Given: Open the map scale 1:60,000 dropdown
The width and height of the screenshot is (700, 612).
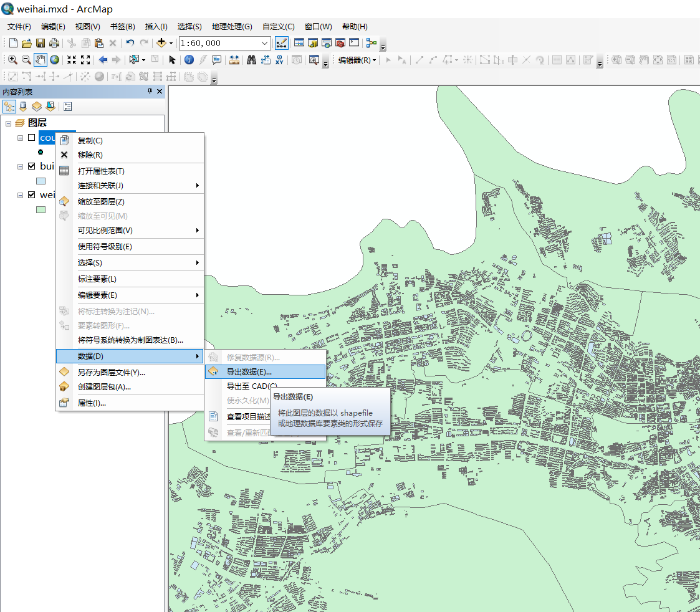Looking at the screenshot, I should pos(265,43).
